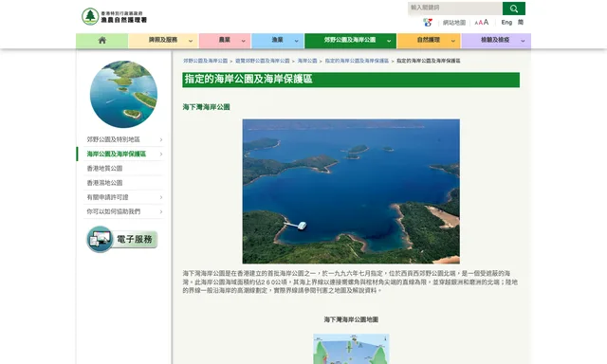This screenshot has height=364, width=607.
Task: Open the 農業 menu
Action: coord(225,40)
